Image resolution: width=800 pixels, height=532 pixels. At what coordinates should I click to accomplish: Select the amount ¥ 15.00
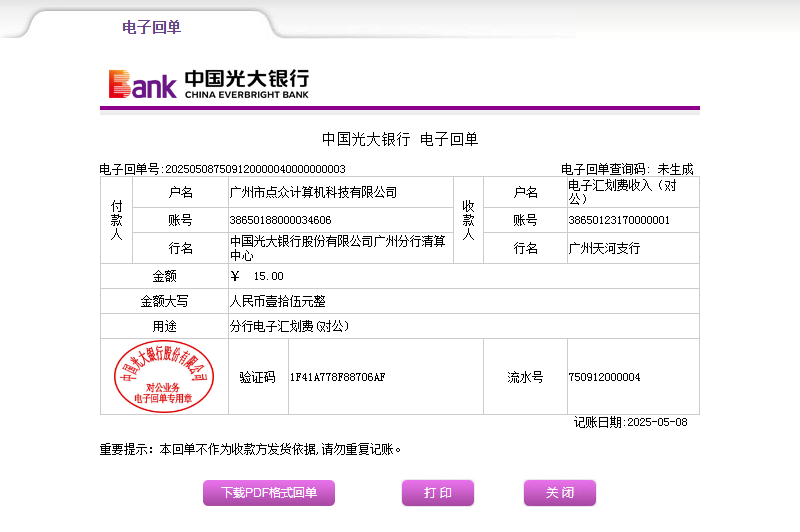click(x=258, y=276)
